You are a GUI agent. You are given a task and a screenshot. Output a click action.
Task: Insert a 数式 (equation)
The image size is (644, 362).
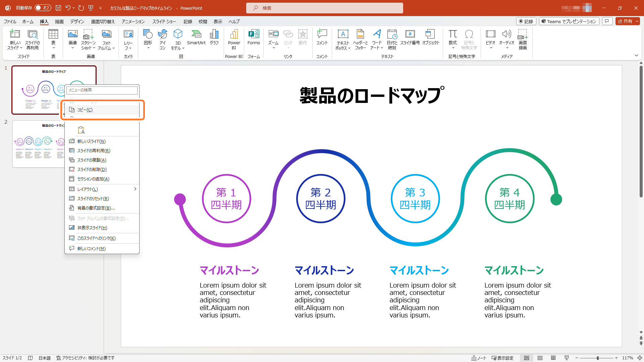point(453,38)
